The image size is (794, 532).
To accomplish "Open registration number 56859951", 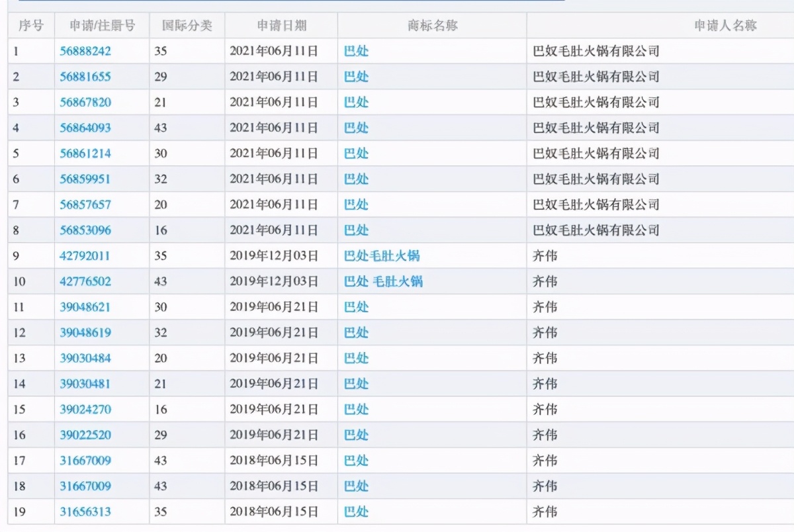I will 85,179.
